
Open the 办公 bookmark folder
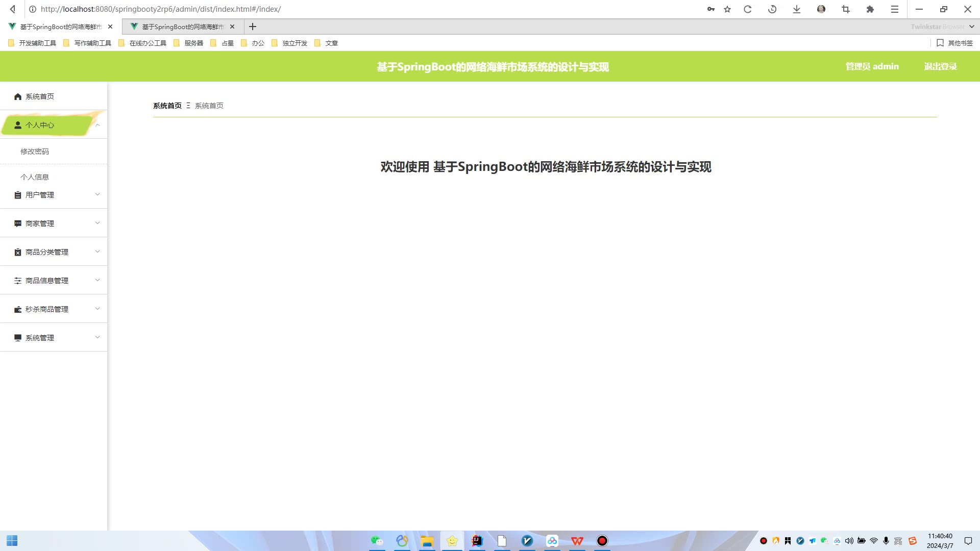coord(253,43)
